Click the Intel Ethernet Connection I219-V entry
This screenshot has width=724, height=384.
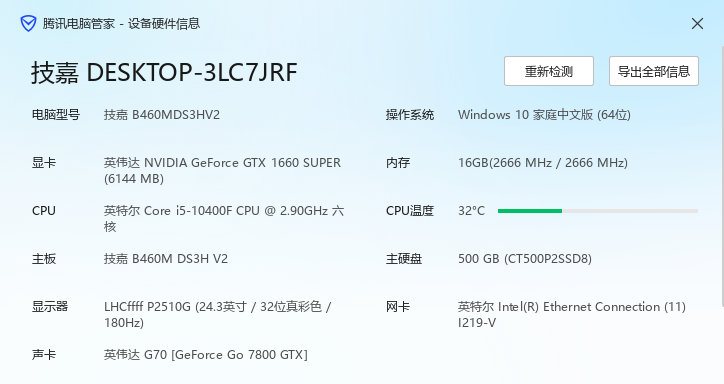pyautogui.click(x=572, y=314)
